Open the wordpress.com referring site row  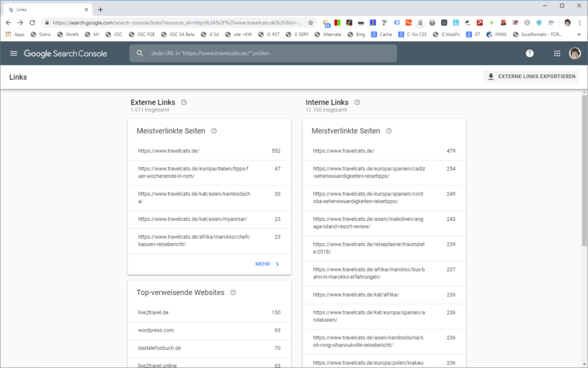coord(210,331)
